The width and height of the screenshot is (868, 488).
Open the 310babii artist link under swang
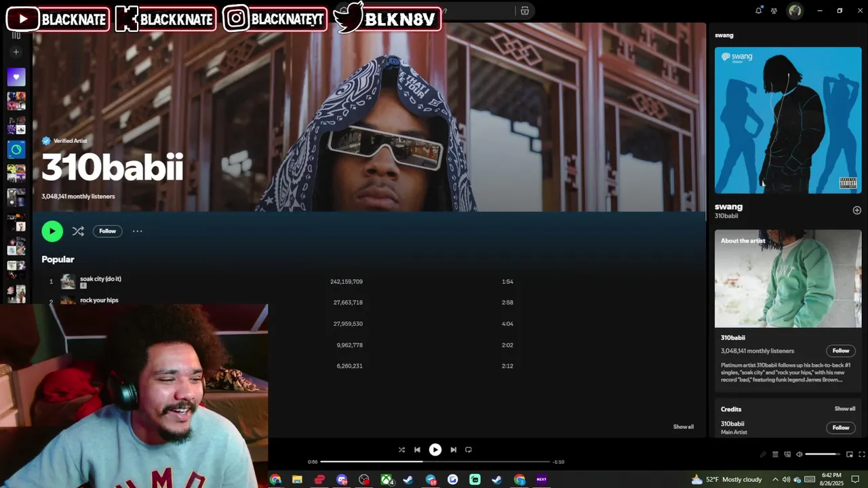(726, 216)
